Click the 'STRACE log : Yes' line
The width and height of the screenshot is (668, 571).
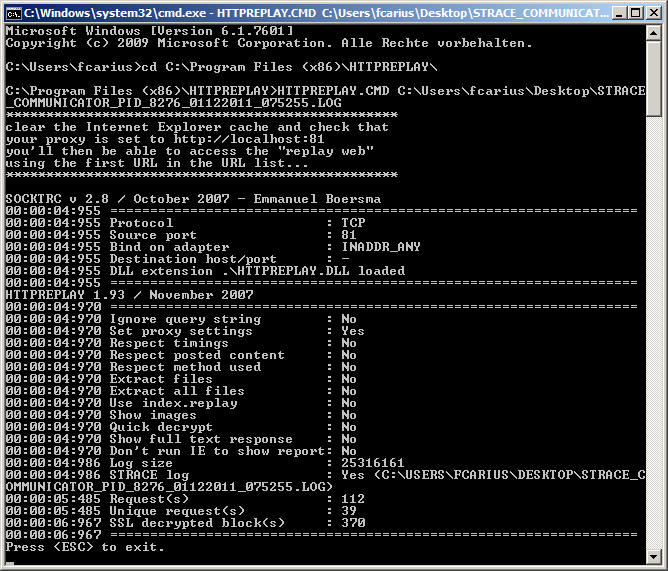click(325, 474)
